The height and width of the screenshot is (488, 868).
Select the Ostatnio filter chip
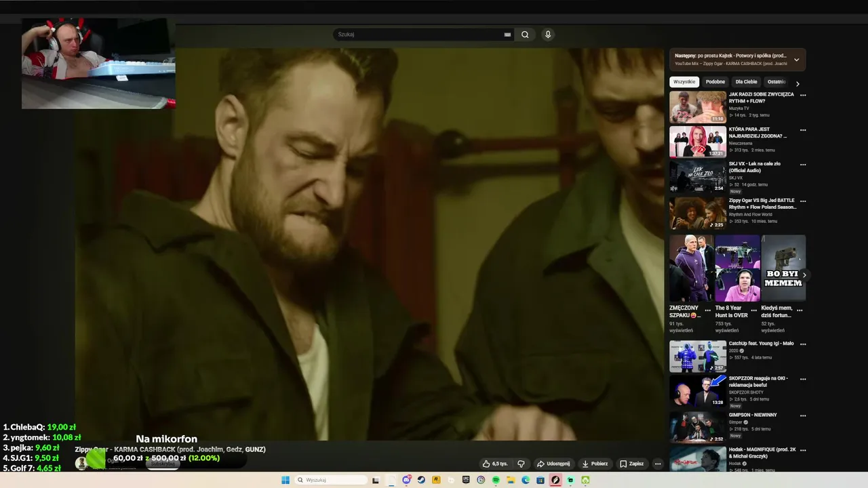[777, 82]
